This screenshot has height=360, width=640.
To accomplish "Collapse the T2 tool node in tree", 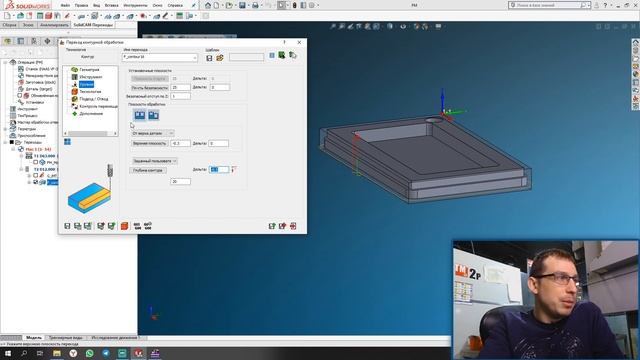I will (21, 169).
